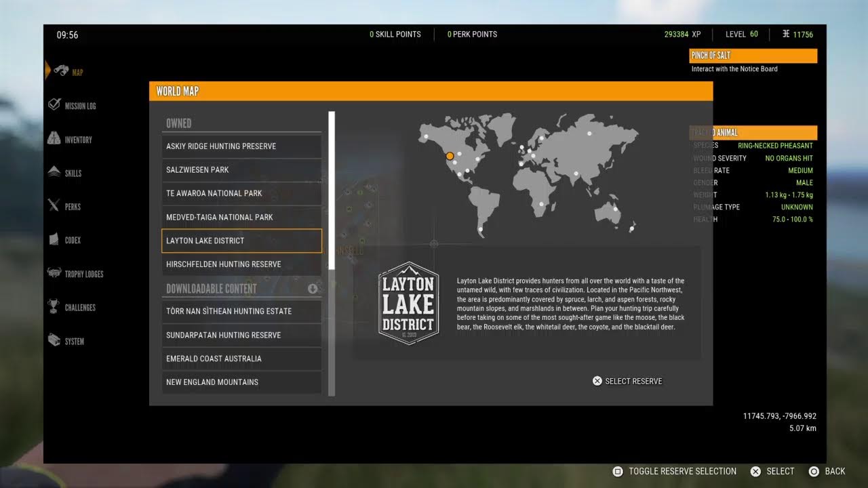Image resolution: width=868 pixels, height=488 pixels.
Task: Click the Layton Lake District description text
Action: [571, 304]
